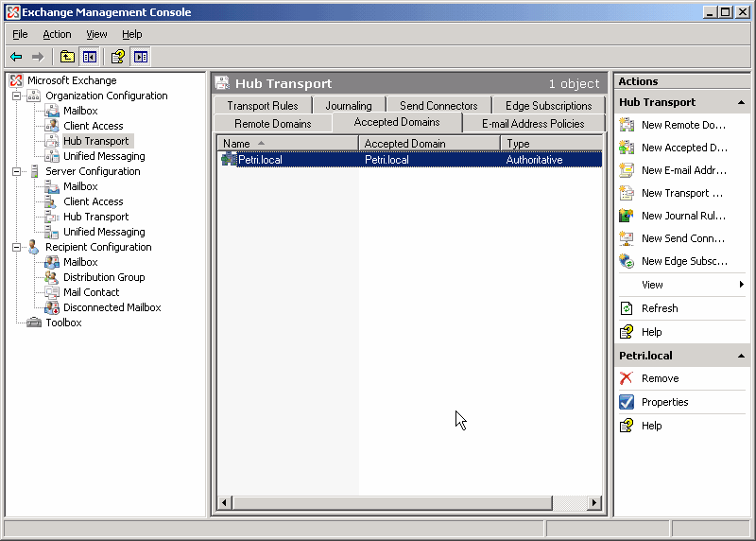Collapse the Petri.local actions section
The height and width of the screenshot is (541, 756).
pyautogui.click(x=741, y=356)
